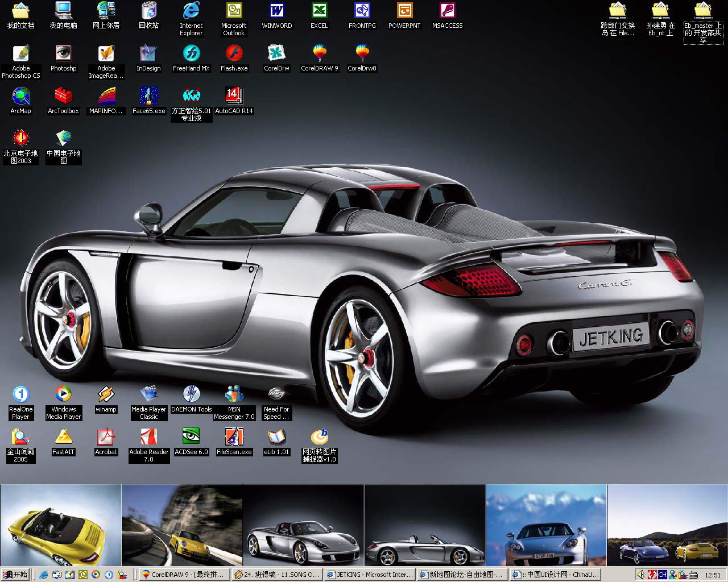The width and height of the screenshot is (728, 582).
Task: Launch CorelDRAW 9 balloon desktop icon
Action: point(319,53)
